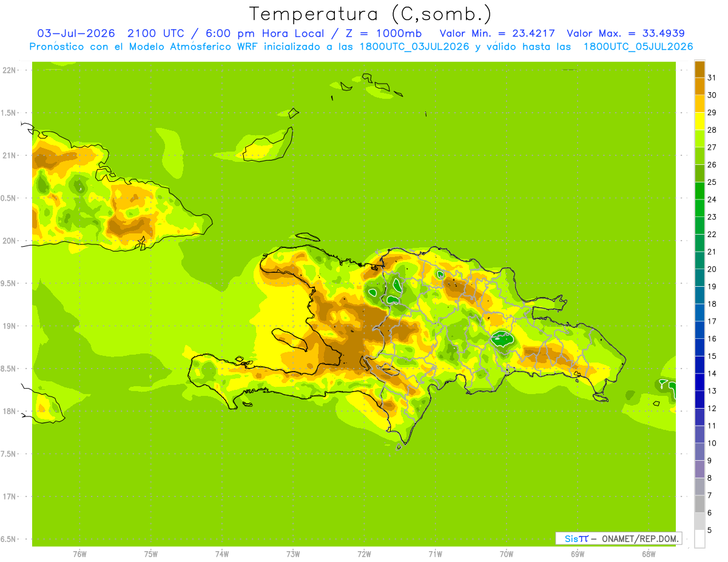Select the level text "Z = 1000mb"
This screenshot has height=562, width=728.
tap(383, 33)
